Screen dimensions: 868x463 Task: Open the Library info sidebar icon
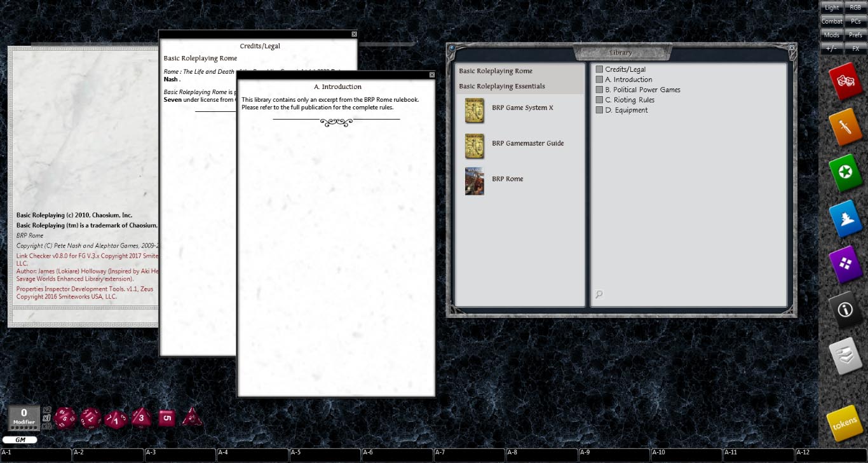844,310
